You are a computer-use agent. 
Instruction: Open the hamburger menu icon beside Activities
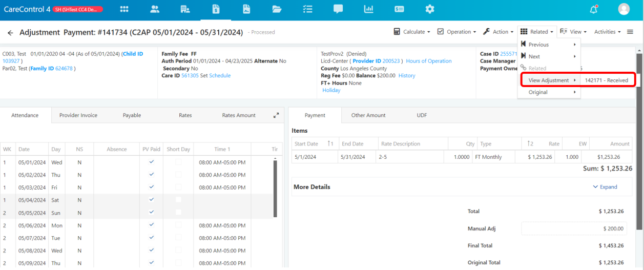[x=630, y=32]
